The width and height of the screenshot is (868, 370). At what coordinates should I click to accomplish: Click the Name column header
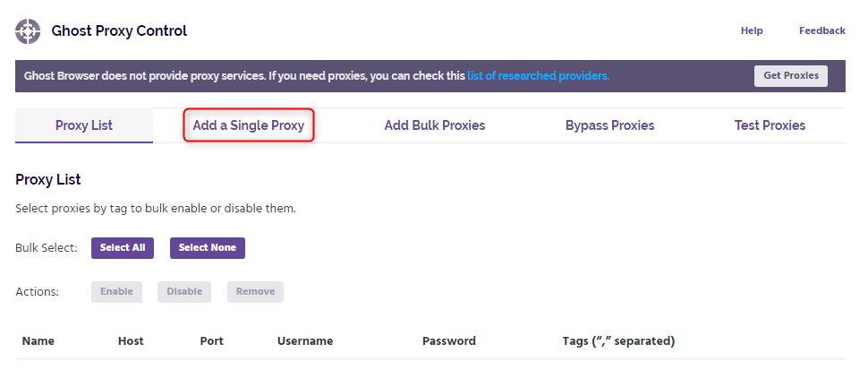point(38,341)
